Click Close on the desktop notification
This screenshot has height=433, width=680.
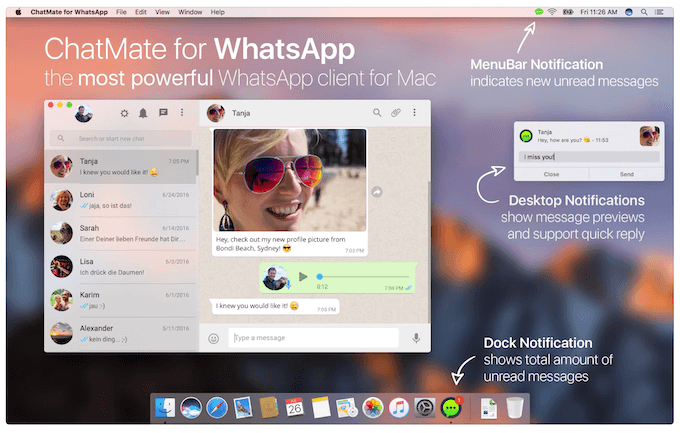pyautogui.click(x=551, y=174)
